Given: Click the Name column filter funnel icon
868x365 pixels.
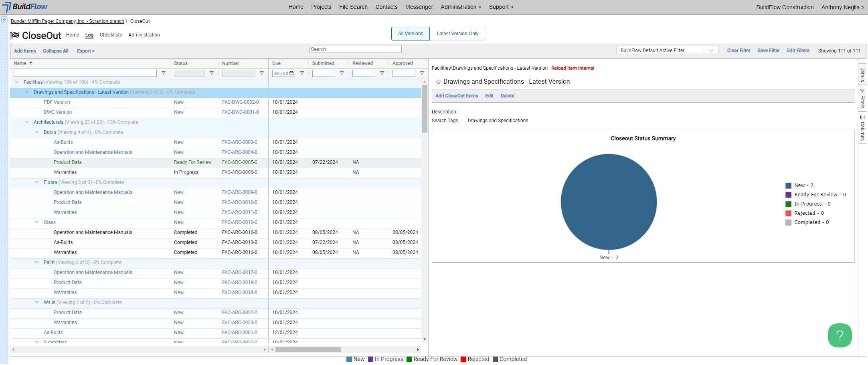Looking at the screenshot, I should pyautogui.click(x=164, y=73).
